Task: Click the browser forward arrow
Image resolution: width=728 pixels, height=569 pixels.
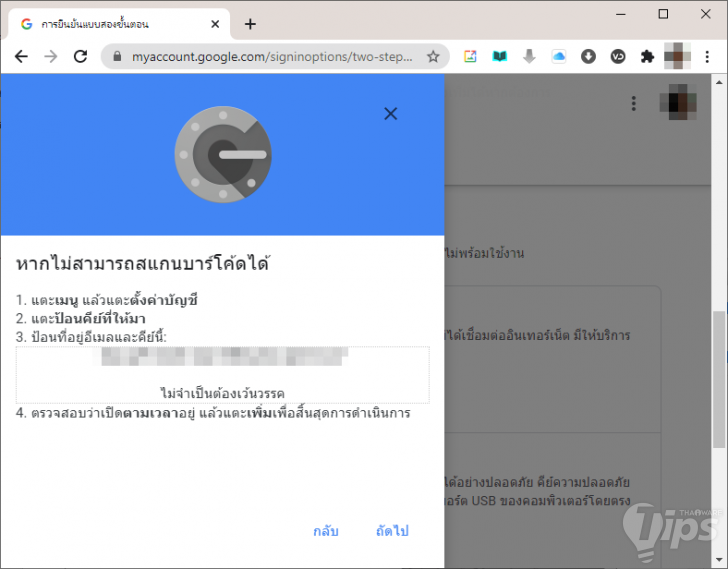Action: tap(51, 57)
